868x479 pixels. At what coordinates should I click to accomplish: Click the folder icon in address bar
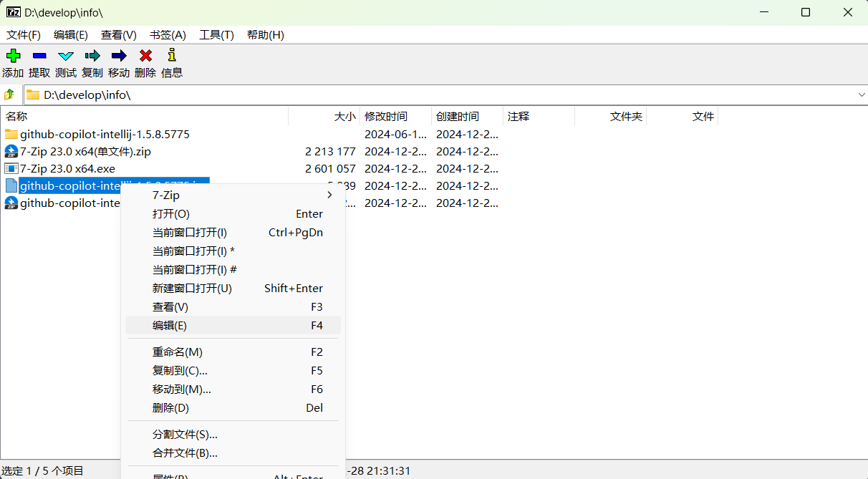pos(33,95)
